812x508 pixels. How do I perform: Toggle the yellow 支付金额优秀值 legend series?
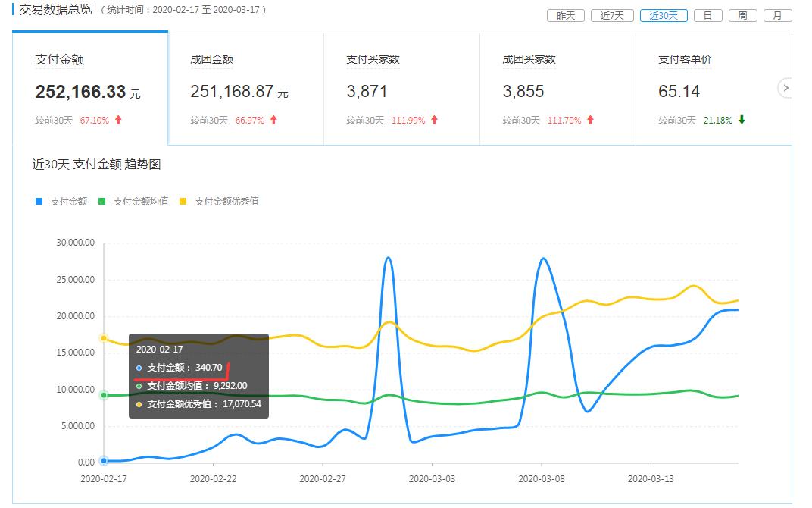(x=219, y=202)
